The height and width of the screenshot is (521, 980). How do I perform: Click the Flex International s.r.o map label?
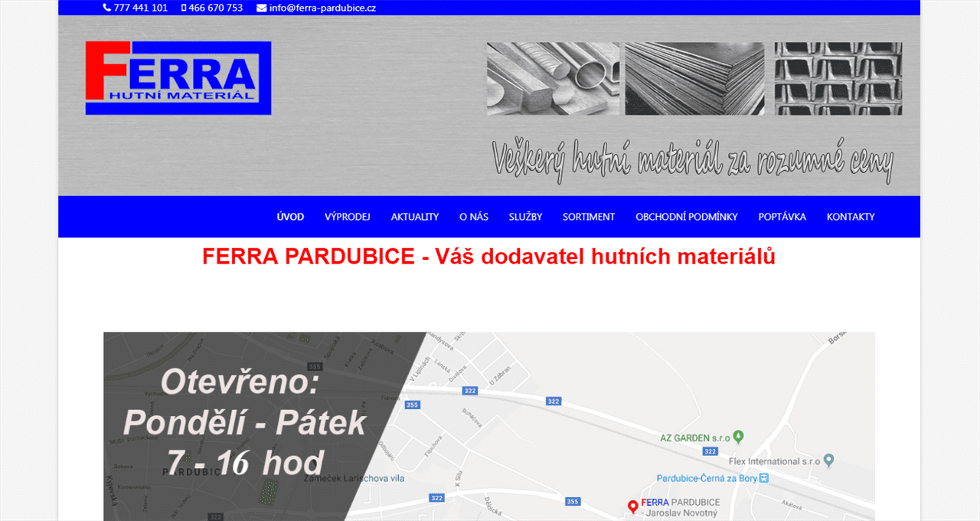774,461
